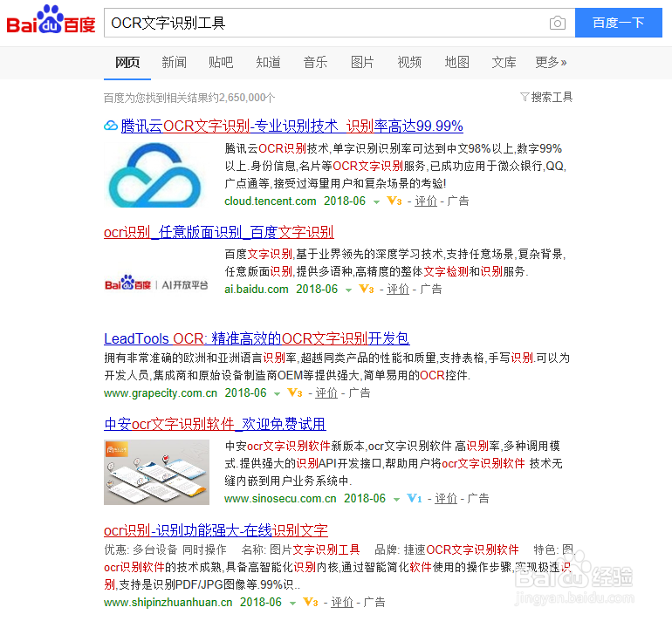Viewport: 672px width, 621px height.
Task: Click the Tencent Cloud logo thumbnail
Action: tap(155, 174)
